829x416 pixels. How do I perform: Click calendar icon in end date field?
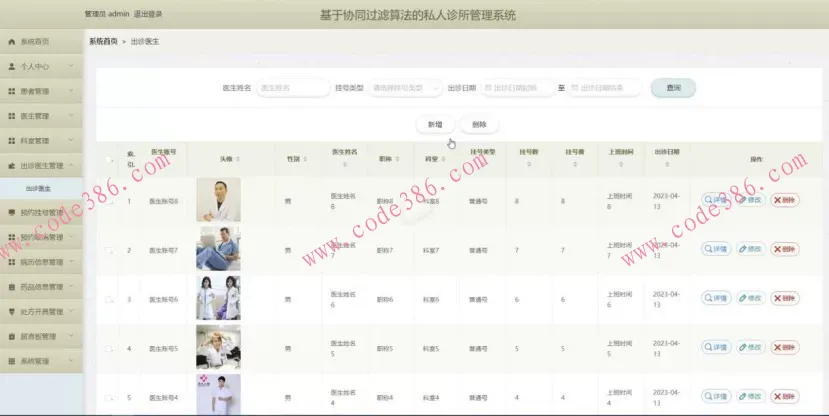click(575, 88)
